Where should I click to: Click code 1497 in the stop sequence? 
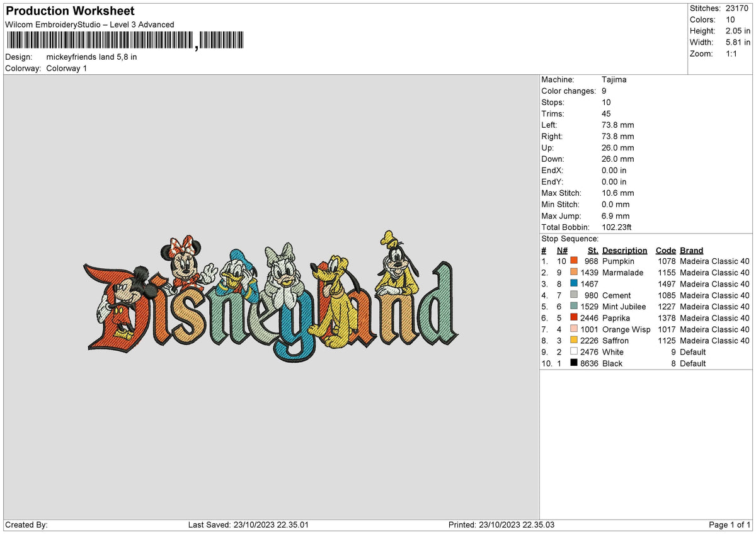tap(667, 283)
